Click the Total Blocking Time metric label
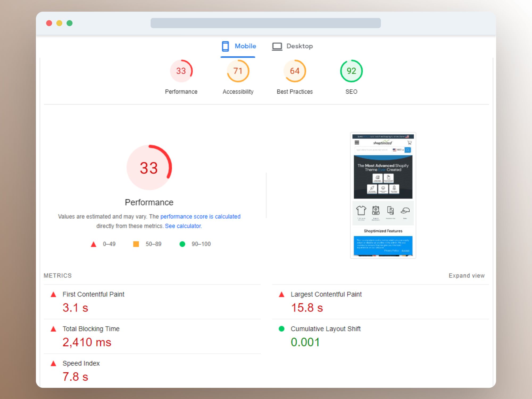This screenshot has height=399, width=532. pos(91,329)
